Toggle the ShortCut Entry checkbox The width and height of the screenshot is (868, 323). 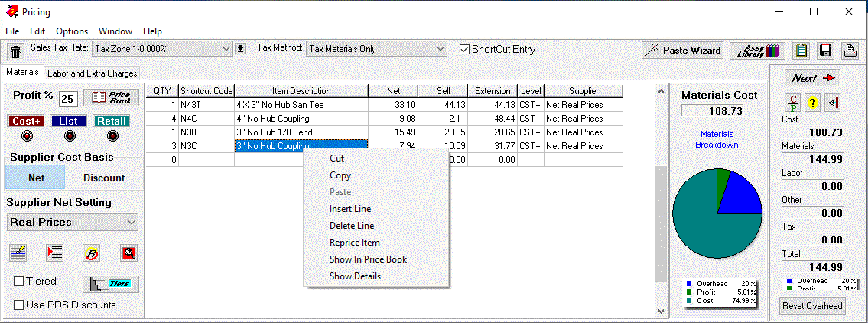pos(465,49)
